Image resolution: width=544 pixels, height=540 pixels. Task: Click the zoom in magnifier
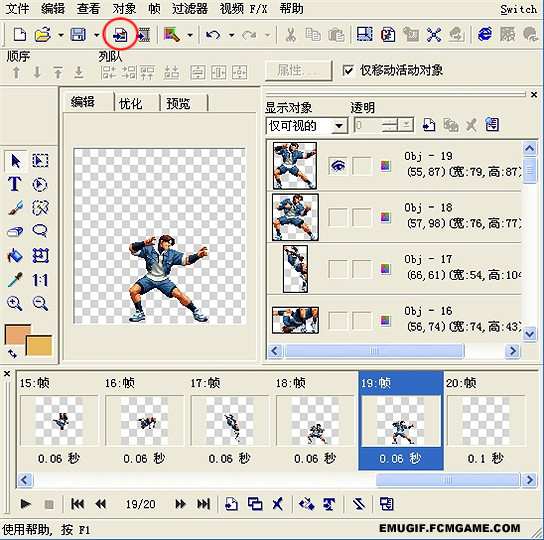pos(15,303)
